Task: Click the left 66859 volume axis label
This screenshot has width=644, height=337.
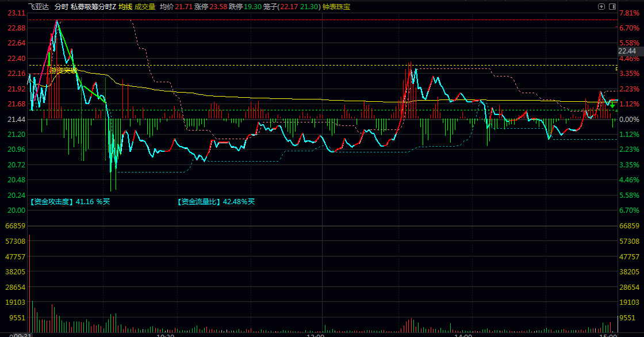Action: tap(15, 225)
